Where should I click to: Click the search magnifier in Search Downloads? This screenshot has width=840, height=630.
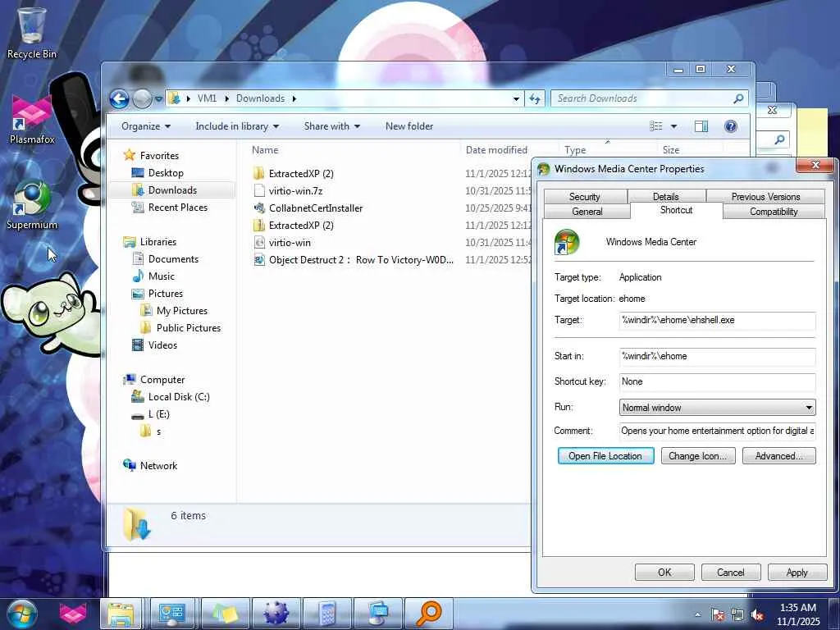[738, 98]
